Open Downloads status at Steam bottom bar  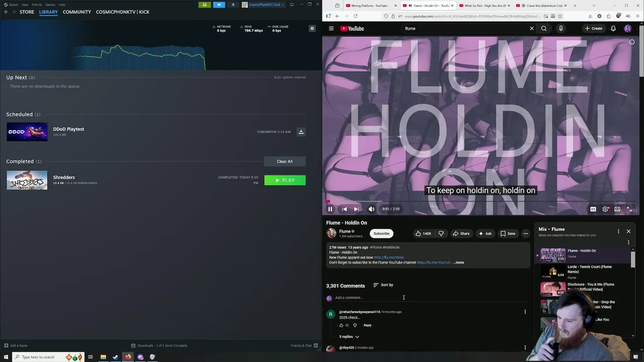tap(159, 345)
